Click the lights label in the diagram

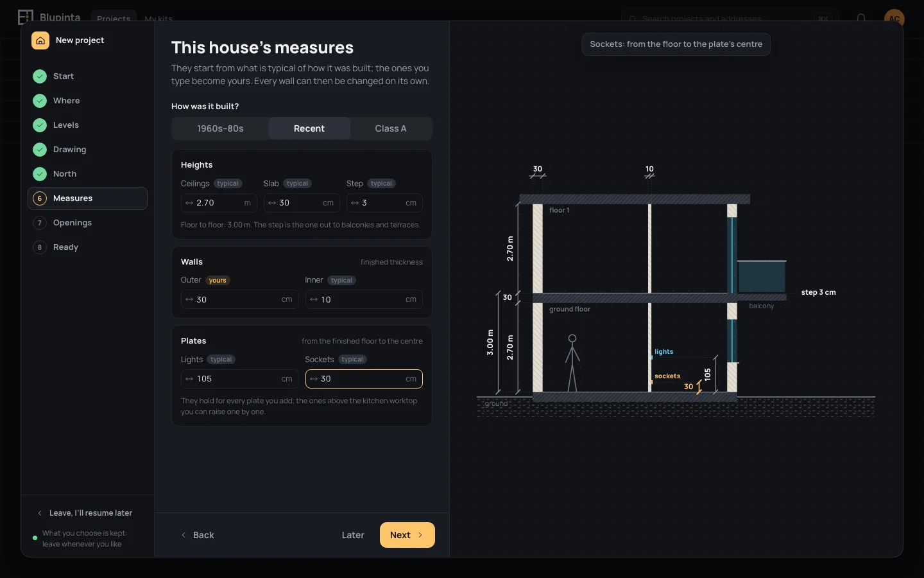[x=664, y=352]
